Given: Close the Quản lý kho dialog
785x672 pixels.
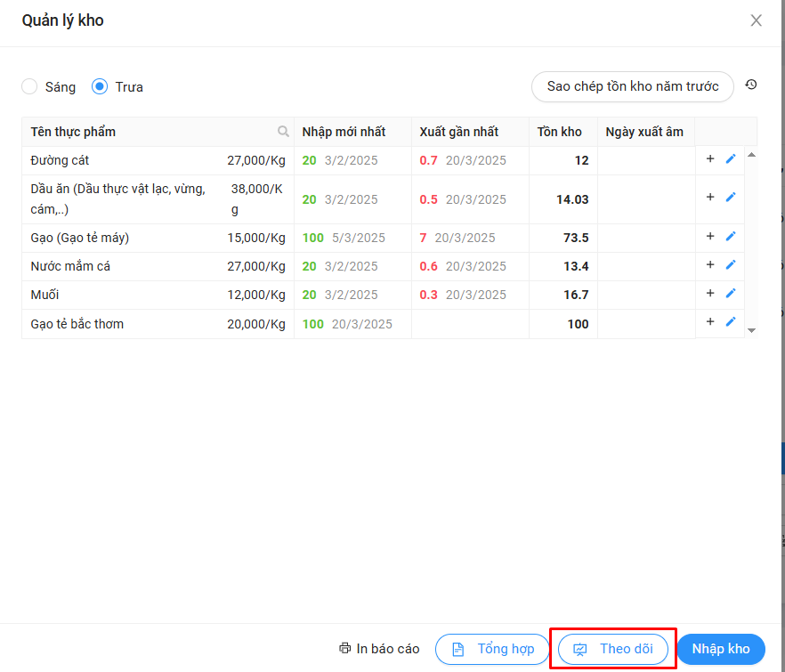Looking at the screenshot, I should tap(756, 20).
